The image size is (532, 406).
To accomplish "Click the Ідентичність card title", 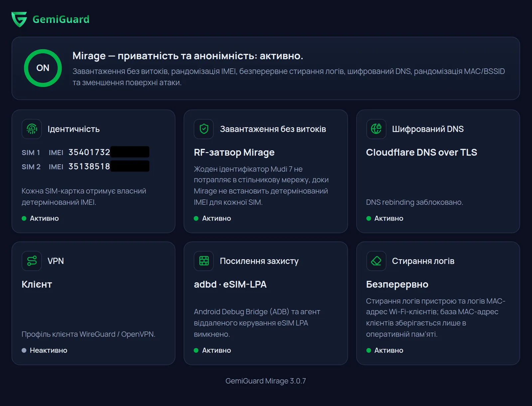I will click(73, 129).
